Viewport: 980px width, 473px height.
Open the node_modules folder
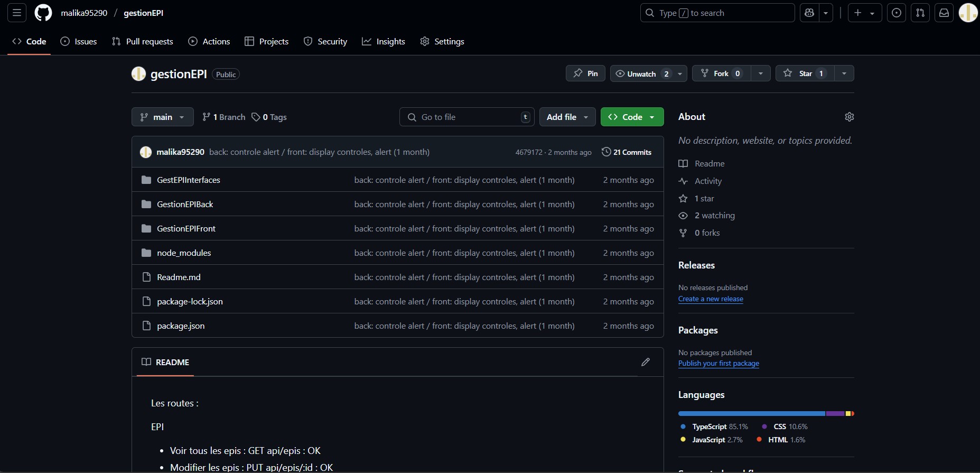(x=184, y=253)
